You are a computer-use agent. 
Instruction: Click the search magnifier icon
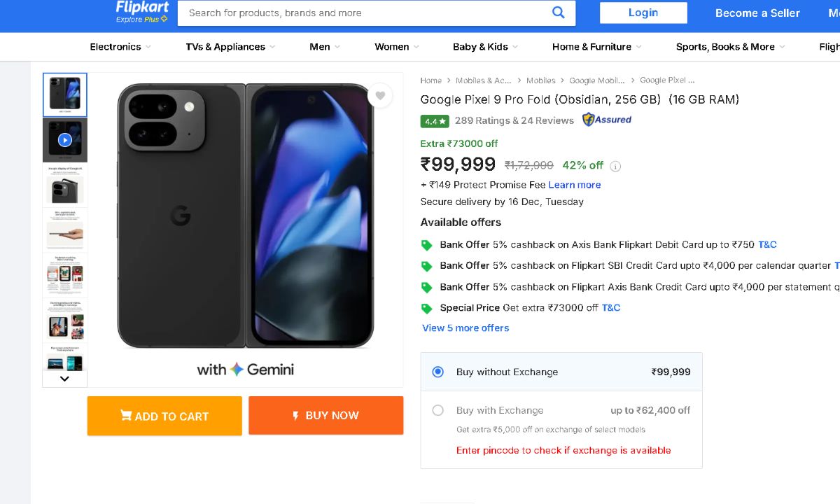[x=558, y=13]
